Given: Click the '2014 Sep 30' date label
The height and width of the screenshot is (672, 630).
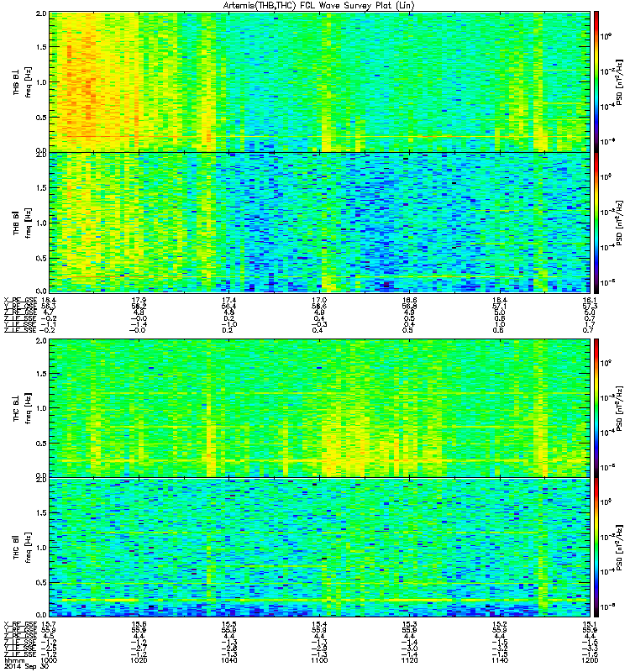Looking at the screenshot, I should tap(26, 667).
